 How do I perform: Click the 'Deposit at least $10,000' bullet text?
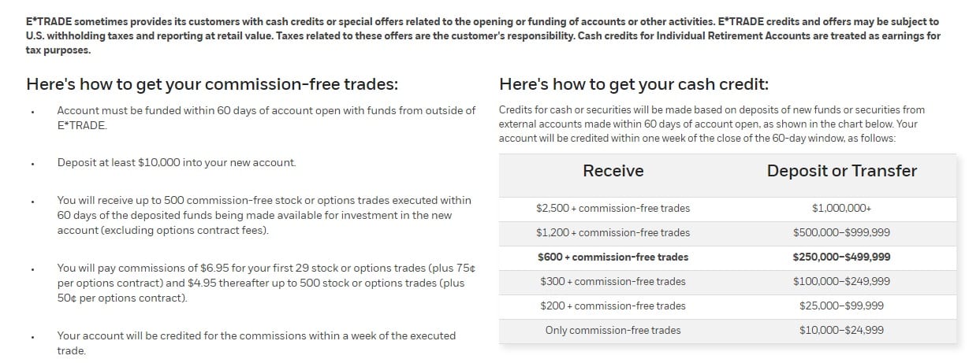[177, 163]
